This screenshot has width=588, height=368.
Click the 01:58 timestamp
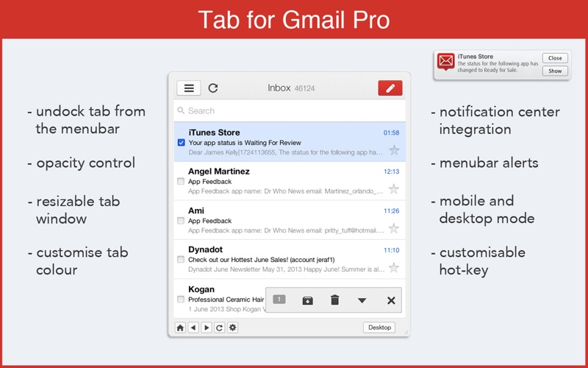[x=391, y=132]
